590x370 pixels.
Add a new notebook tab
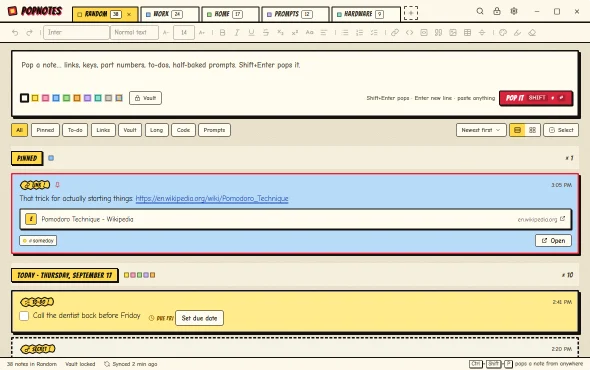coord(411,13)
